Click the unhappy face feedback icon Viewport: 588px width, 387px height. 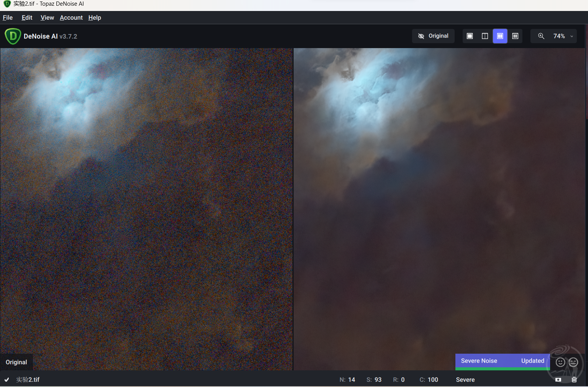[x=573, y=362]
